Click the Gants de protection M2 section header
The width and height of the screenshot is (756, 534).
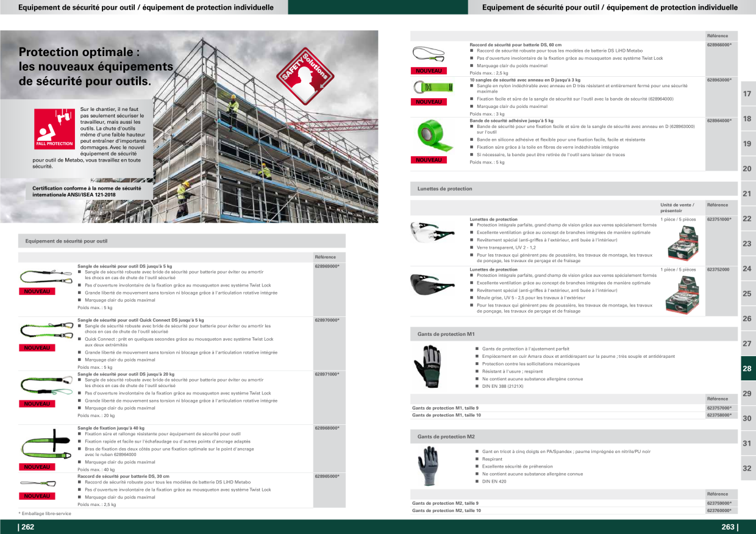574,437
